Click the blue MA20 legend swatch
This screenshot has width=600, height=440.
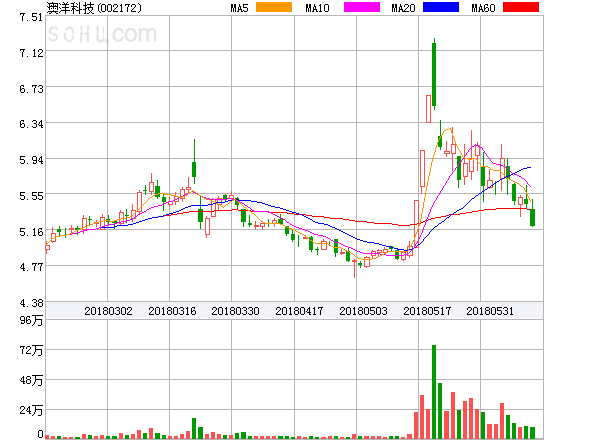[x=441, y=7]
